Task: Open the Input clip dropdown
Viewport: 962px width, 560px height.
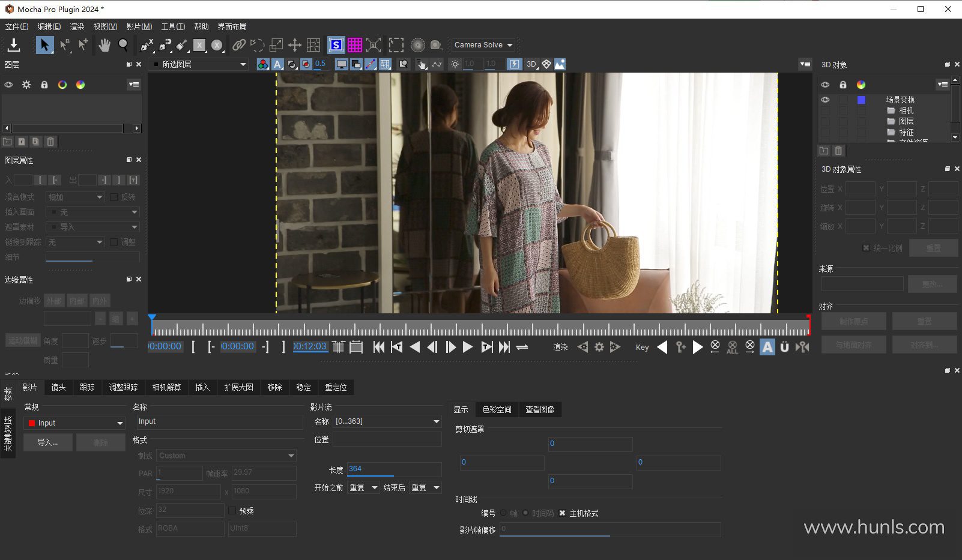Action: coord(74,423)
